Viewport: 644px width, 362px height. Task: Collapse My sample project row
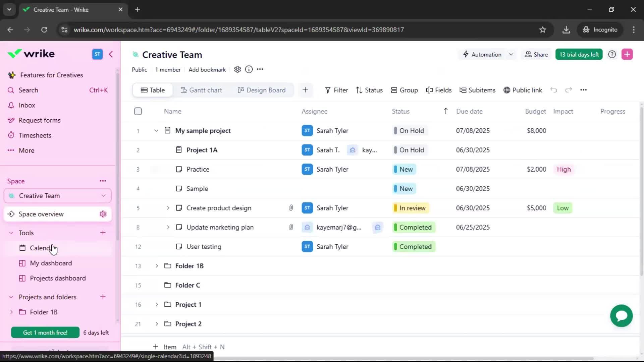[x=156, y=131]
